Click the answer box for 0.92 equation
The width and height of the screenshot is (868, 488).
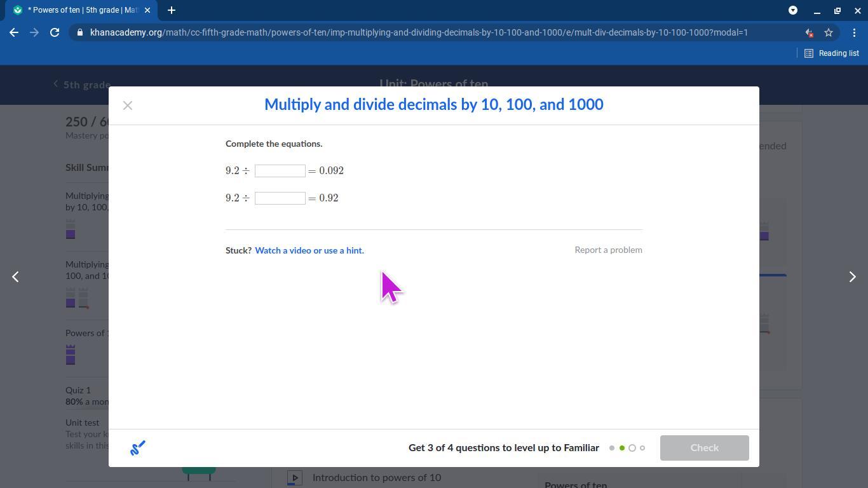click(280, 198)
